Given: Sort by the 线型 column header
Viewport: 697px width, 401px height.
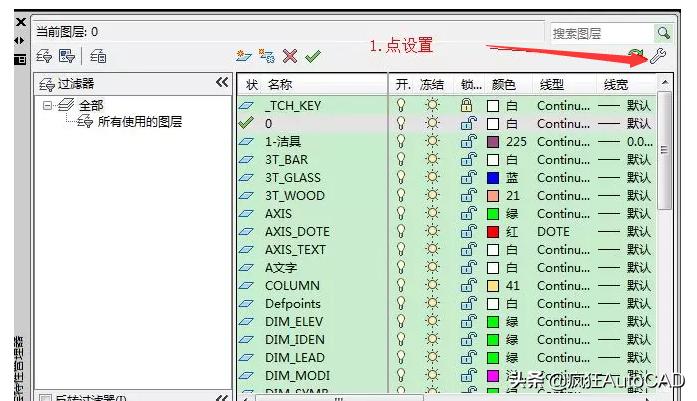Looking at the screenshot, I should (x=552, y=84).
